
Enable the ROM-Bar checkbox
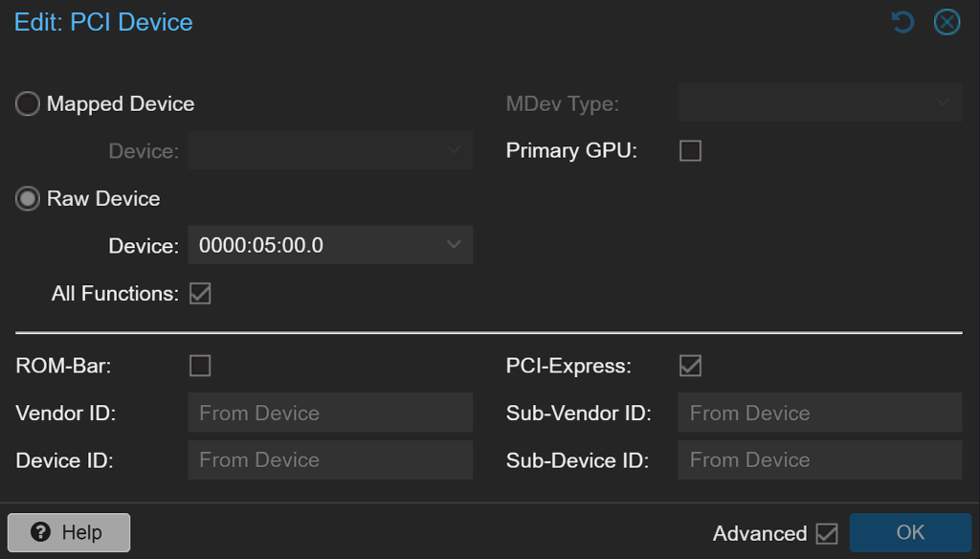[x=200, y=366]
